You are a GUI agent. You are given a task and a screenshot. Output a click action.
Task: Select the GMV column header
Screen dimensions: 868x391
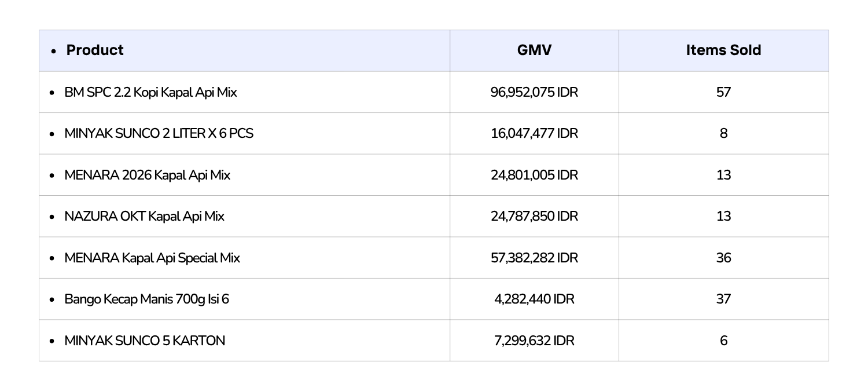(534, 50)
